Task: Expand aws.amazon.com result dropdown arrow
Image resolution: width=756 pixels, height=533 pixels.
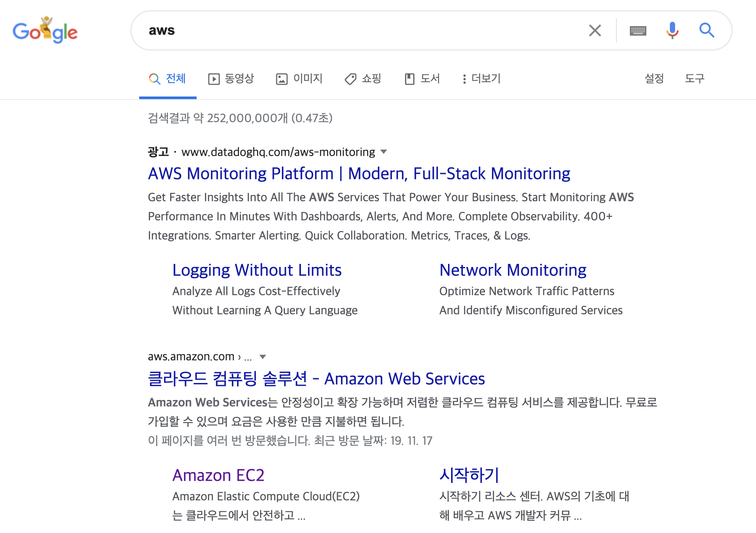Action: (x=263, y=357)
